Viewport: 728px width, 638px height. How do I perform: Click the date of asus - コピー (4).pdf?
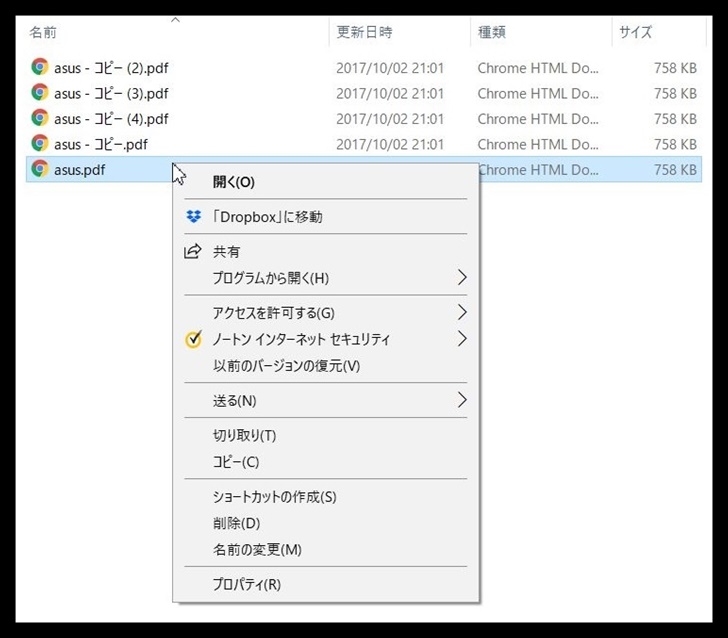(x=390, y=119)
